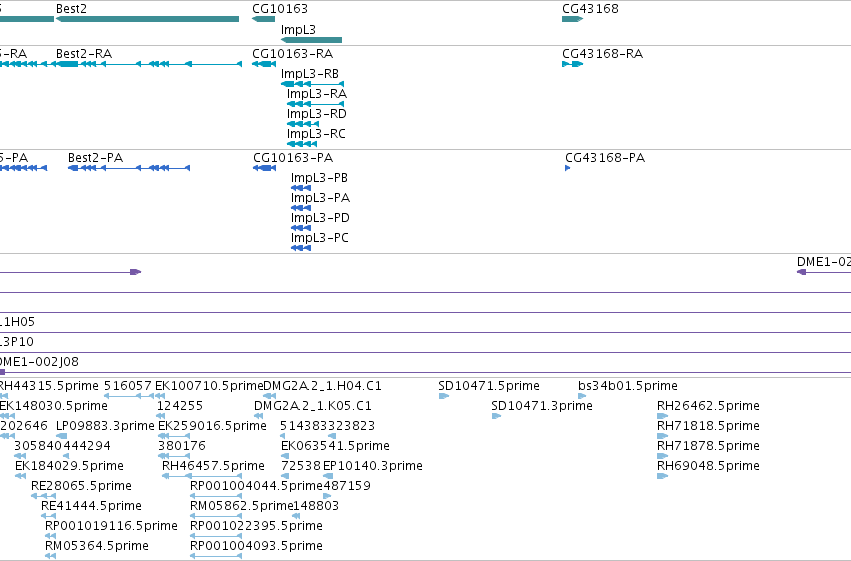Click the ImpL3-RB transcript
The width and height of the screenshot is (851, 561).
coord(313,84)
